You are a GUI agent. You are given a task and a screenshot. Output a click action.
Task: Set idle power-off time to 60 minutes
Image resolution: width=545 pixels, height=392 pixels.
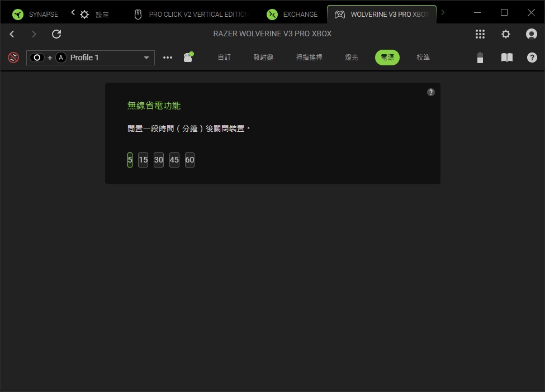click(x=190, y=160)
